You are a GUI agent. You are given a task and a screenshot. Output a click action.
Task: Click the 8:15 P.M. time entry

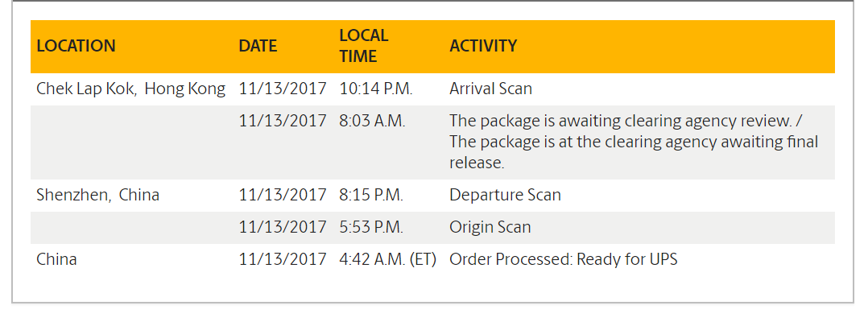371,195
